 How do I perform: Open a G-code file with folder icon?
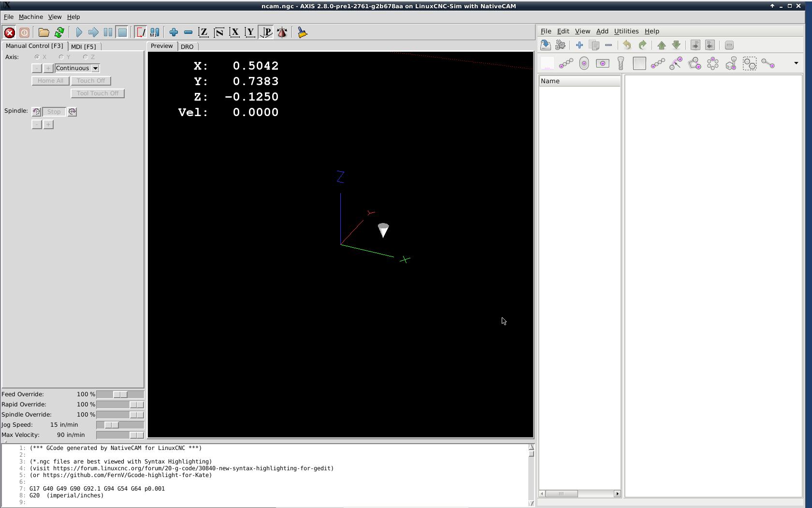[x=44, y=32]
